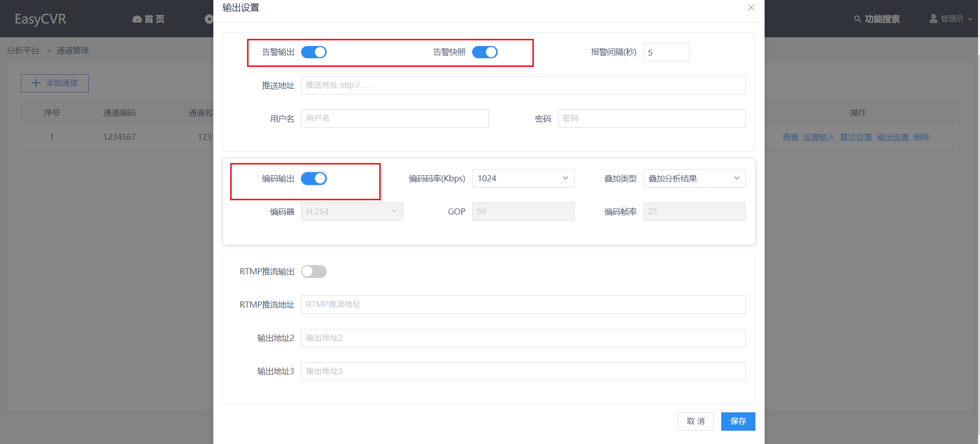The width and height of the screenshot is (980, 444).
Task: Click the 推送地址 input field
Action: point(523,85)
